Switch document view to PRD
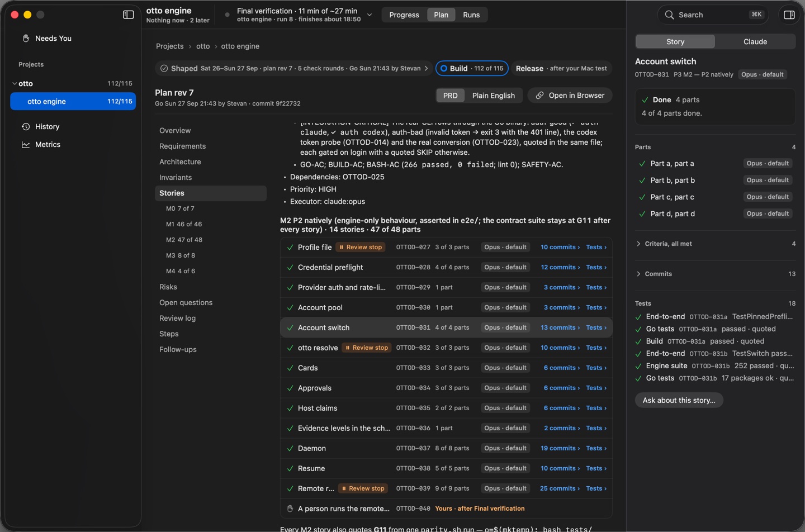 pos(451,96)
